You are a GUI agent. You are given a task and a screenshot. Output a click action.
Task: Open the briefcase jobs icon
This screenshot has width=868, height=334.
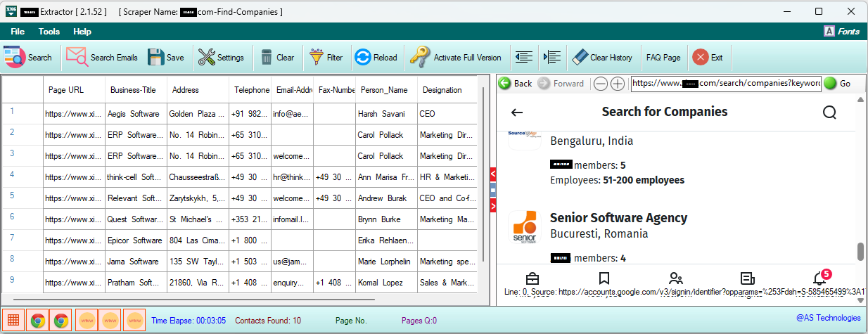(532, 278)
